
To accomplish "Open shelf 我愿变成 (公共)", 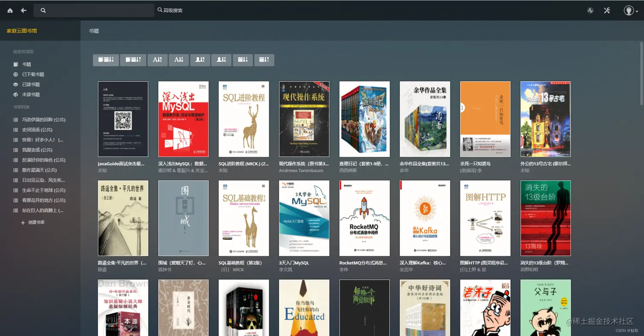I will coord(33,150).
